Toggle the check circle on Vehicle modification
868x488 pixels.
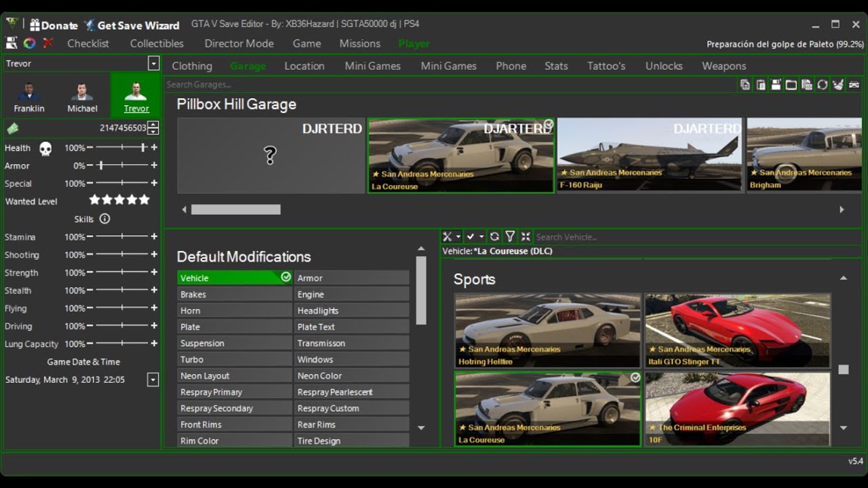285,277
